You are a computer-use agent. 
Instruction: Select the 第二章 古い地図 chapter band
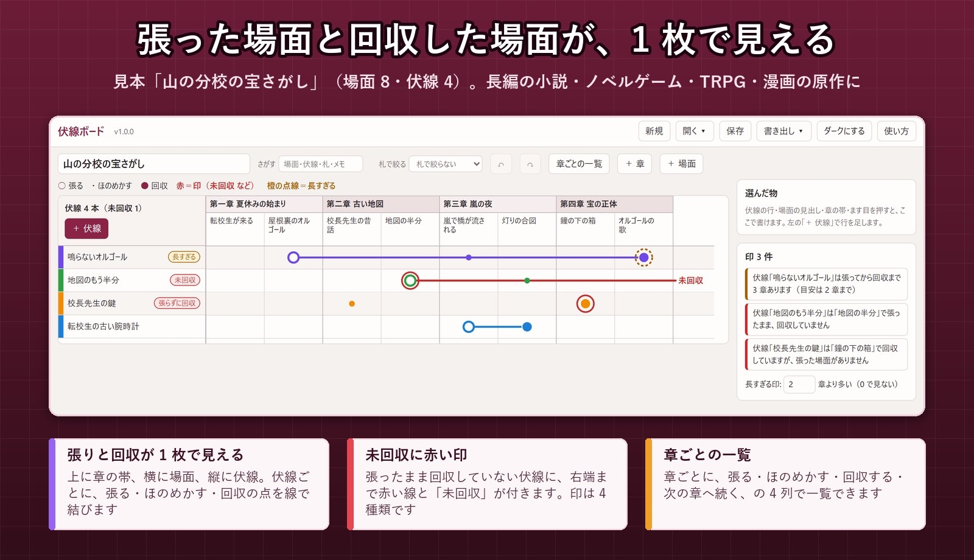click(381, 204)
